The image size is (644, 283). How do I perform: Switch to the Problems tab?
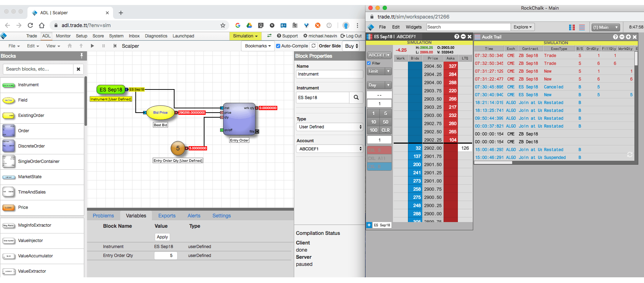click(103, 216)
